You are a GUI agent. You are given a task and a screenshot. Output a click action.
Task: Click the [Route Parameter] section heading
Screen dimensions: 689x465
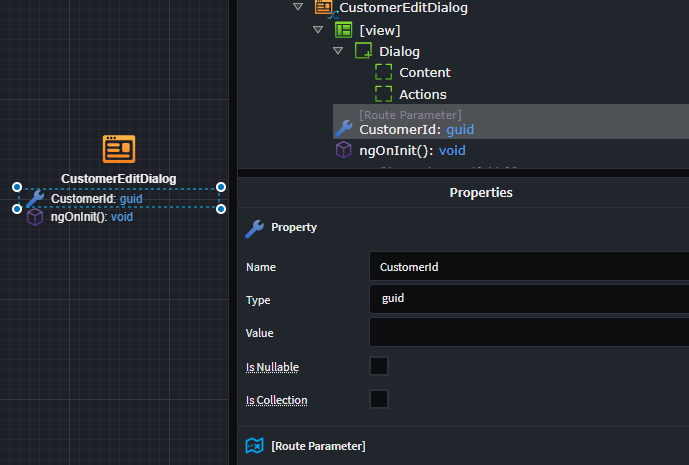coord(318,446)
